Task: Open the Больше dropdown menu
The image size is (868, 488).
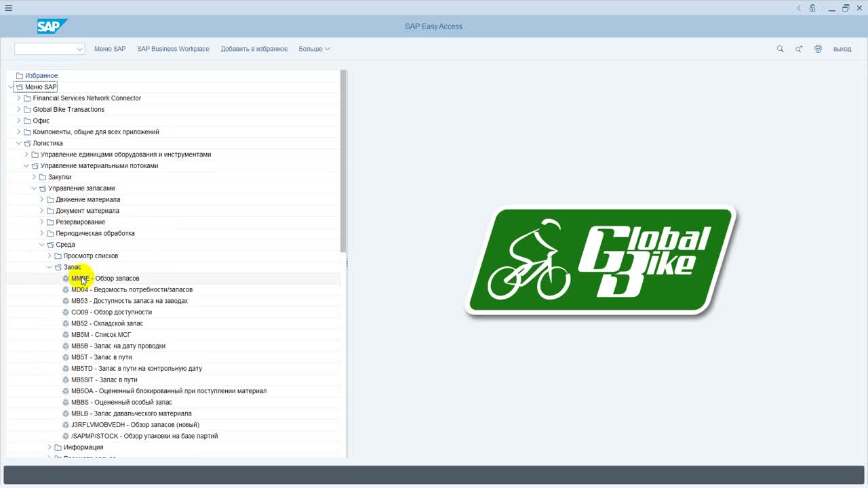Action: pos(314,49)
